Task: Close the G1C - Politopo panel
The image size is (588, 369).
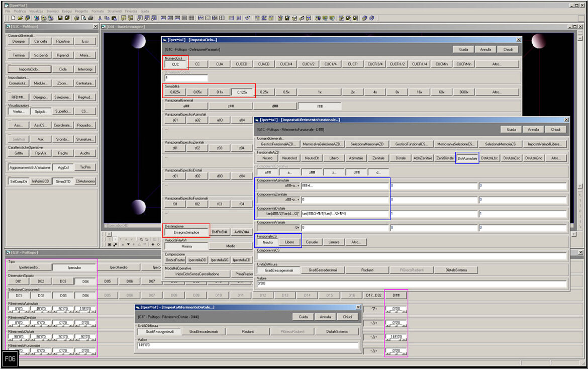Action: coord(95,27)
